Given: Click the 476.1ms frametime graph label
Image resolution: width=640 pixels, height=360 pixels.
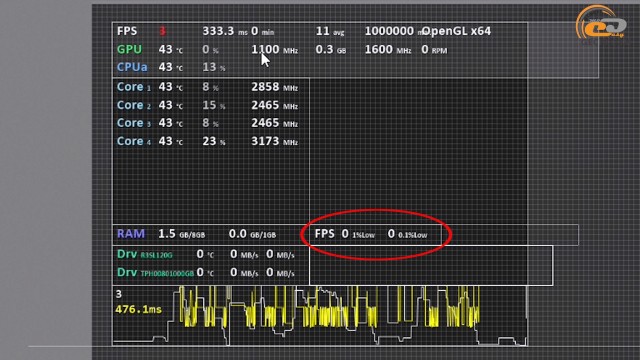Looking at the screenshot, I should [138, 309].
